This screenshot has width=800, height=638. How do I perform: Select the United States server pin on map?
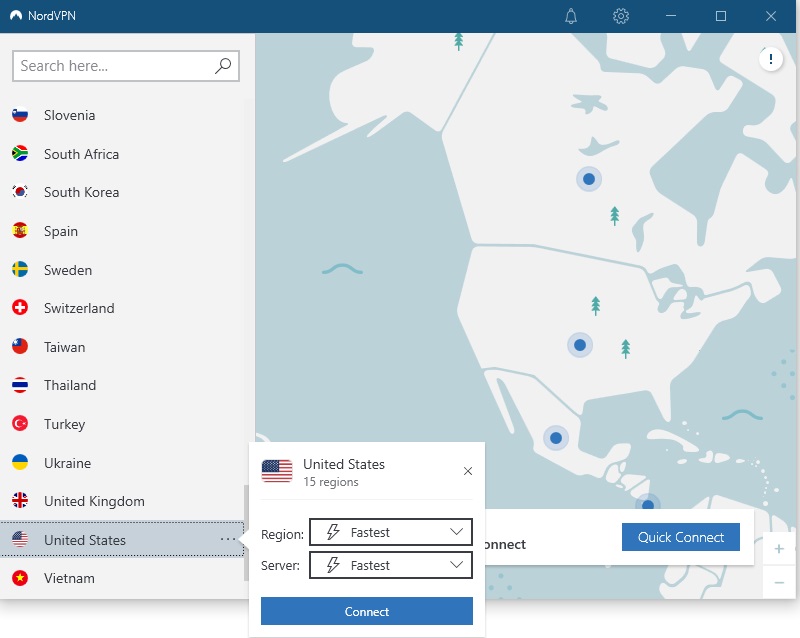coord(580,345)
